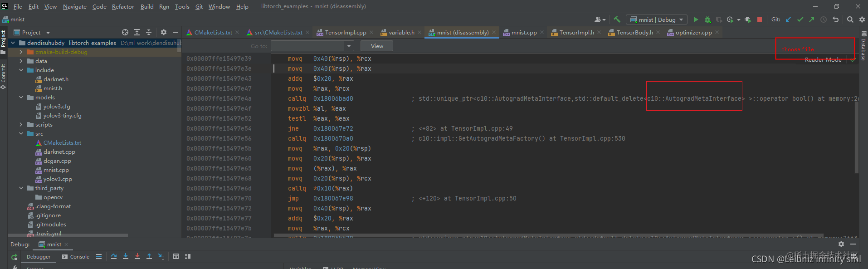Expand the cmake-build-debug folder

21,52
